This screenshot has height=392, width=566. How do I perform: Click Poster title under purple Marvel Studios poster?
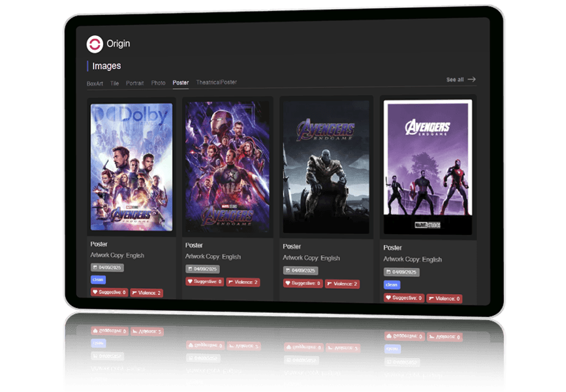pyautogui.click(x=392, y=248)
